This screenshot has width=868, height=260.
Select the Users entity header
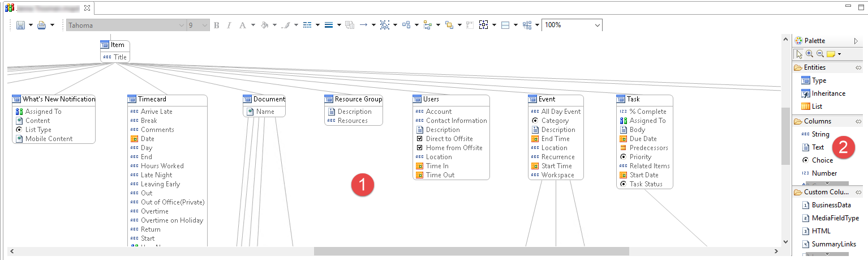click(x=451, y=99)
